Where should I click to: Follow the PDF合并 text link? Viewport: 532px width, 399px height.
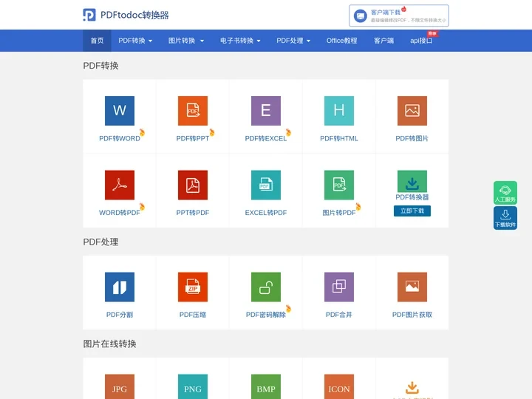tap(339, 315)
